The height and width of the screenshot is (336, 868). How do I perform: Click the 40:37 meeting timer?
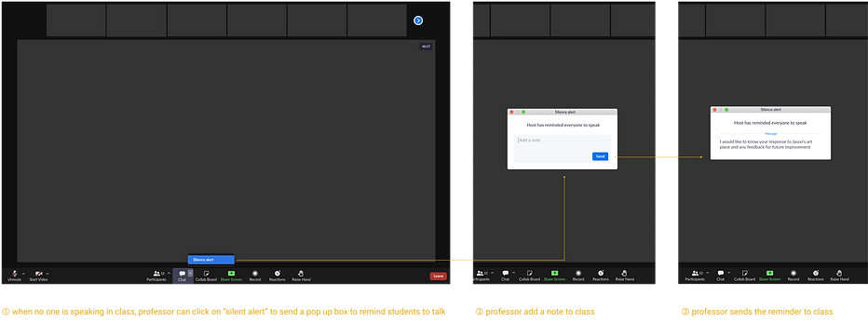pos(426,47)
